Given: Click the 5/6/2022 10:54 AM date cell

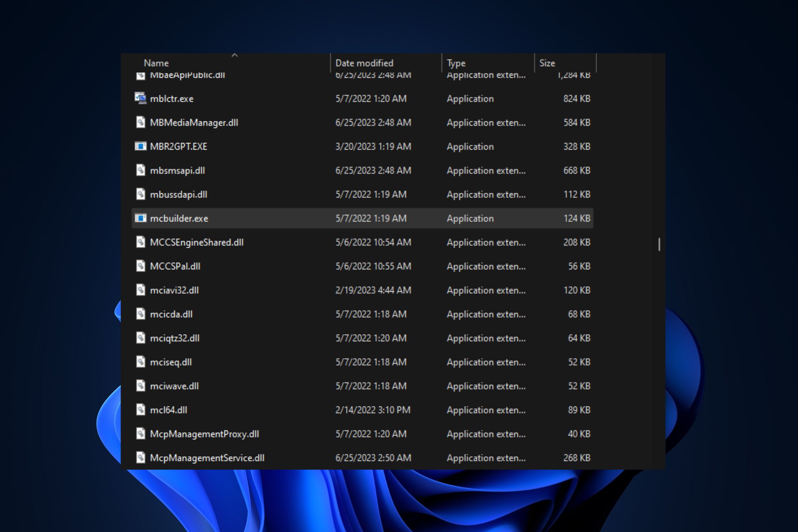Looking at the screenshot, I should [x=373, y=242].
